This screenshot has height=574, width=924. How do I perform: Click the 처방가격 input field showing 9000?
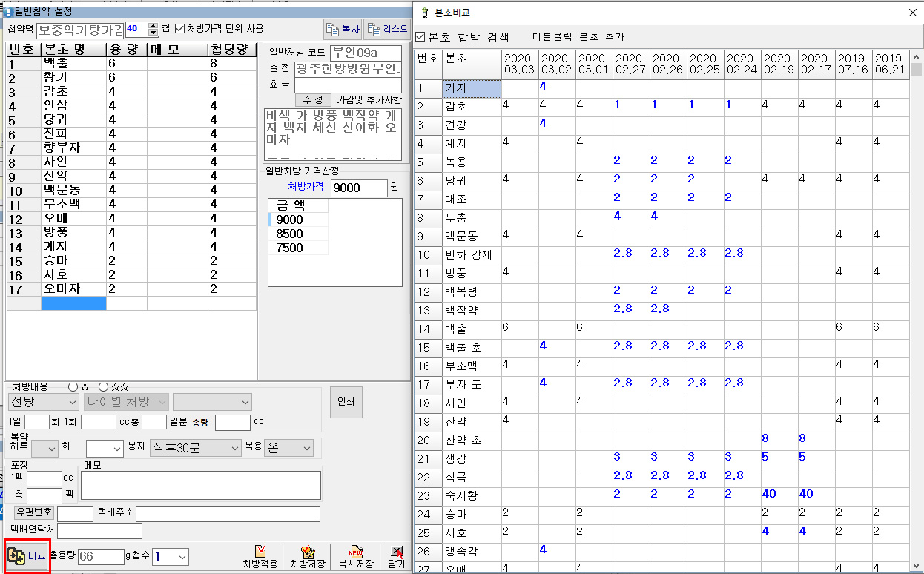tap(359, 188)
